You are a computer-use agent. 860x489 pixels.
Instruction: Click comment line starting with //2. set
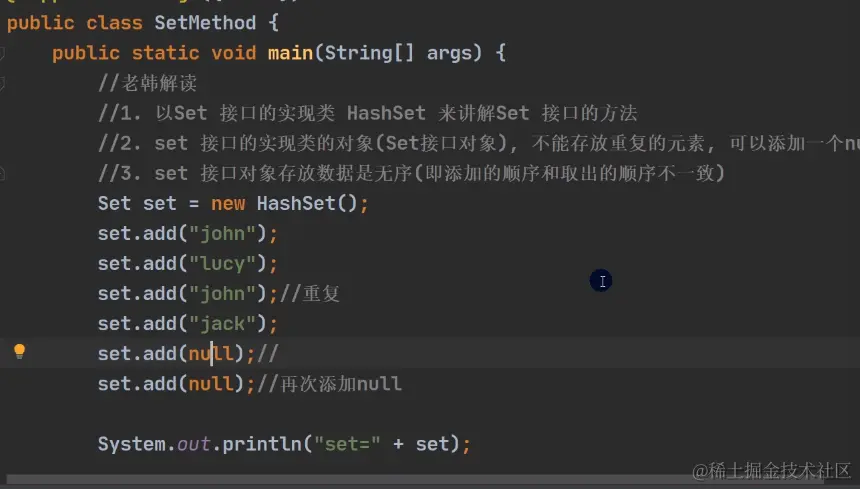(478, 144)
